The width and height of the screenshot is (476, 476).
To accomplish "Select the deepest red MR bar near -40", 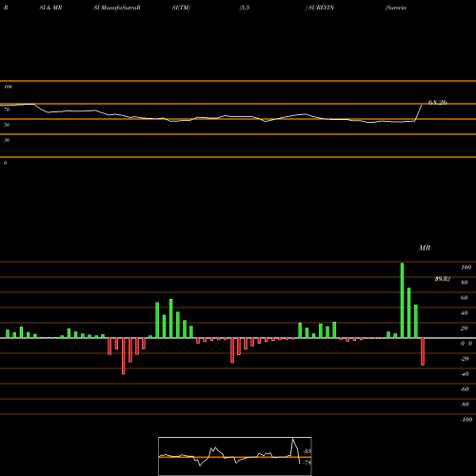I will coord(124,356).
